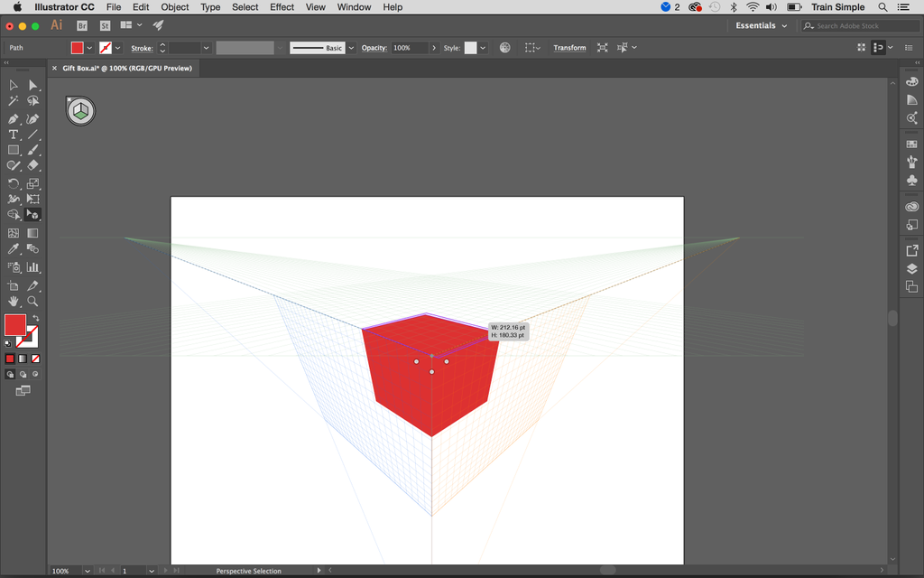The image size is (924, 578).
Task: Select the Pen tool
Action: click(x=13, y=120)
